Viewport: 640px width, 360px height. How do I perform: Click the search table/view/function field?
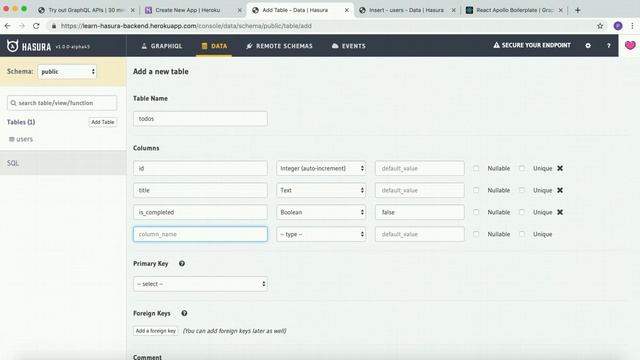click(x=62, y=103)
